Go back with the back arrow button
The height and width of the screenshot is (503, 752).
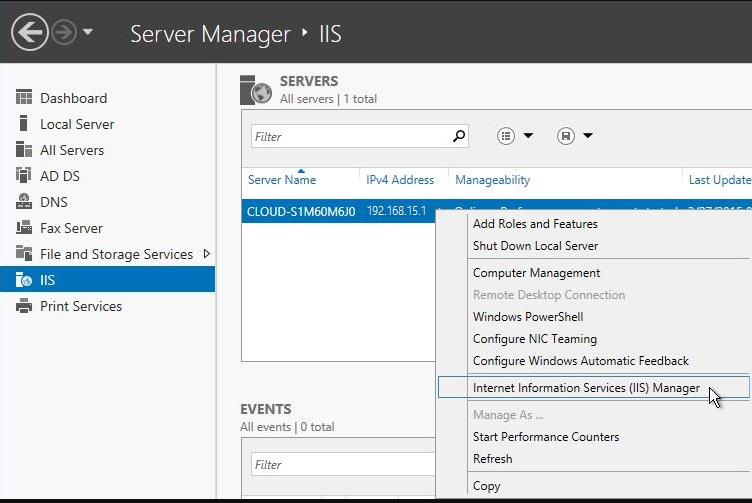(30, 32)
